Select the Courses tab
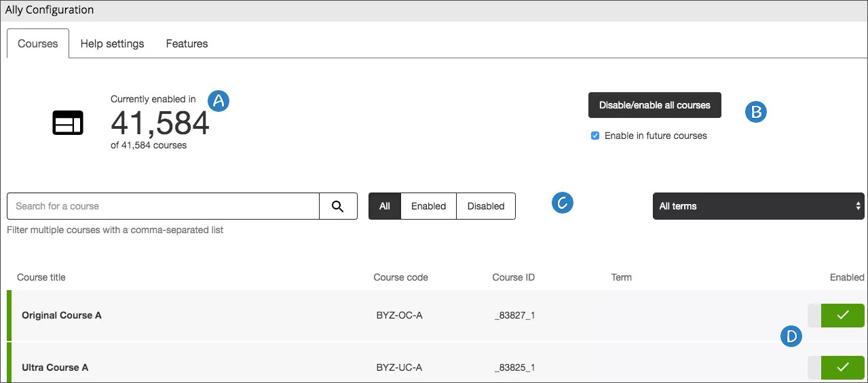This screenshot has width=868, height=383. tap(38, 43)
